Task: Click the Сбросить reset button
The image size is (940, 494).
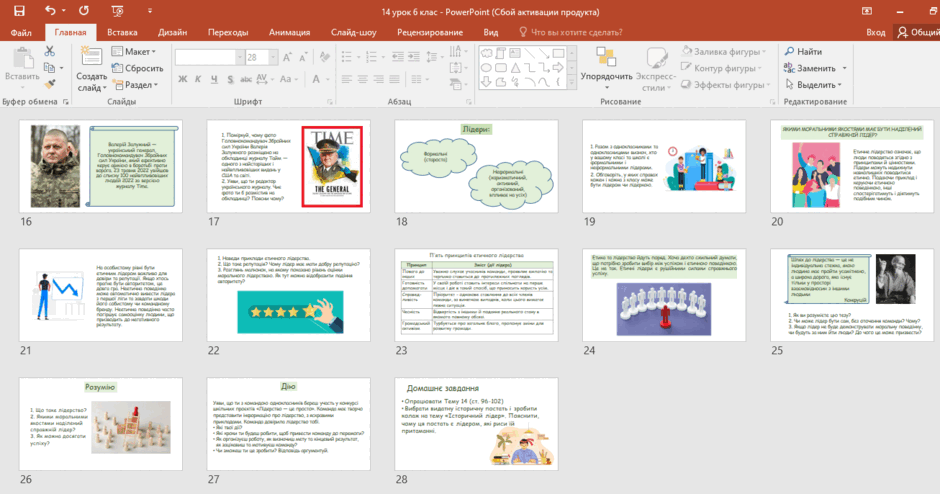Action: [137, 68]
